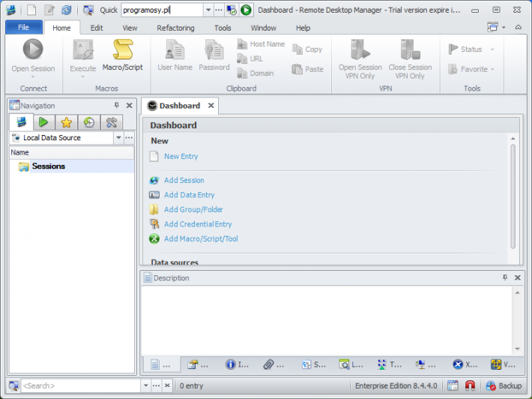Click the paperclip attachments tab under Description

(273, 364)
